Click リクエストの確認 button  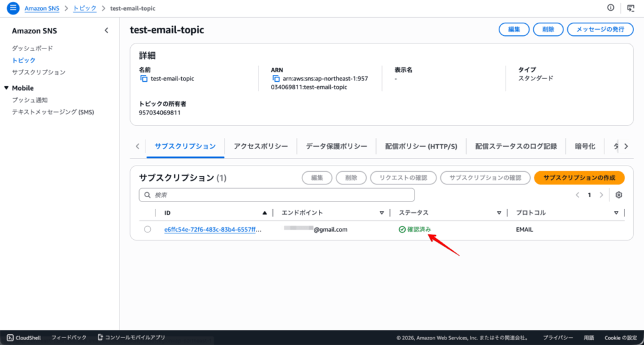(x=403, y=178)
